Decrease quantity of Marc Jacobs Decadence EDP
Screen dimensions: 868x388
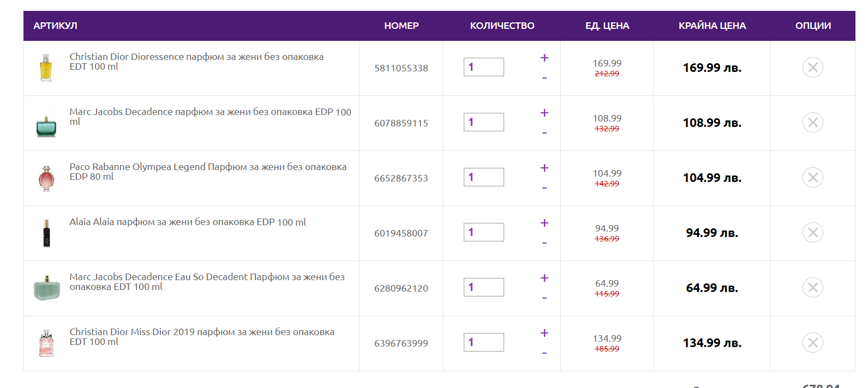click(544, 133)
